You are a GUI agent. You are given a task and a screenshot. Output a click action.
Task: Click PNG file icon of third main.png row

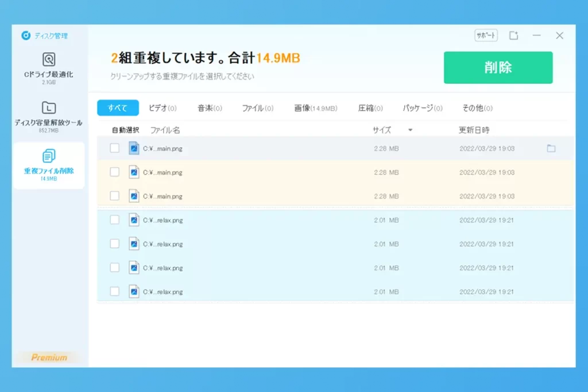(x=134, y=196)
